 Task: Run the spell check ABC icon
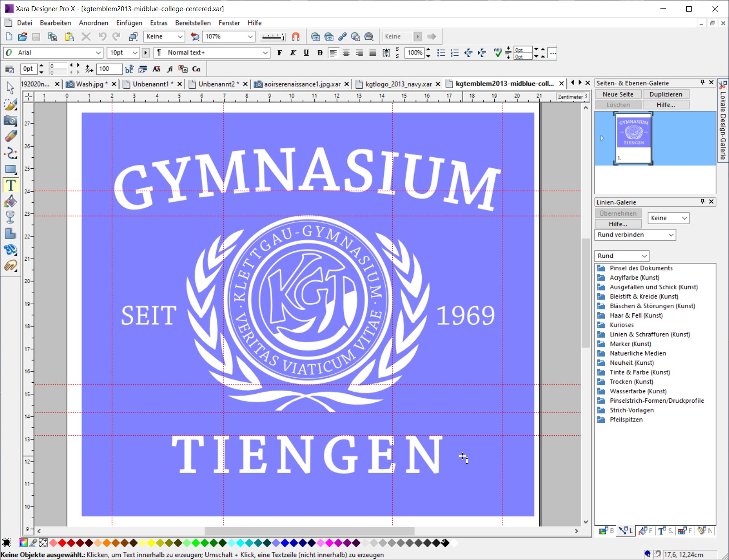pyautogui.click(x=498, y=53)
